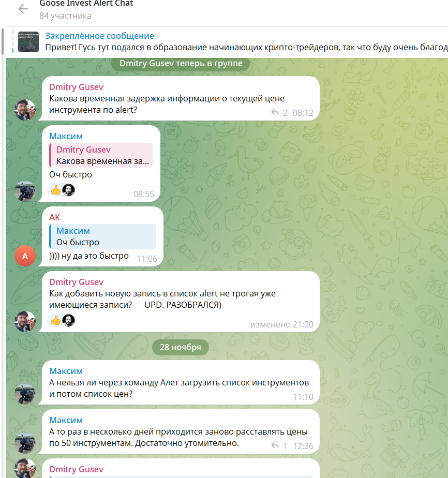Jump to quoted Dmitry Gusev message in Максим's reply
Screen dimensions: 448x478
(x=101, y=155)
